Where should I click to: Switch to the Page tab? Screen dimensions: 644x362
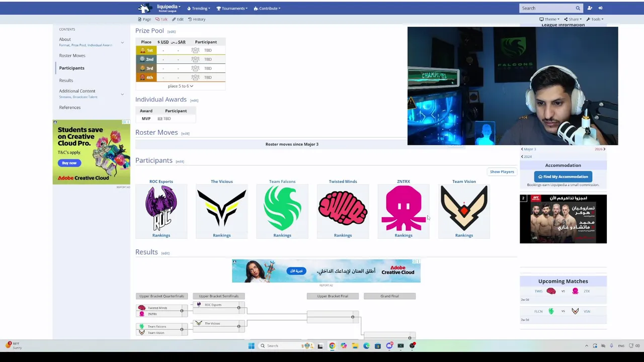click(x=144, y=19)
